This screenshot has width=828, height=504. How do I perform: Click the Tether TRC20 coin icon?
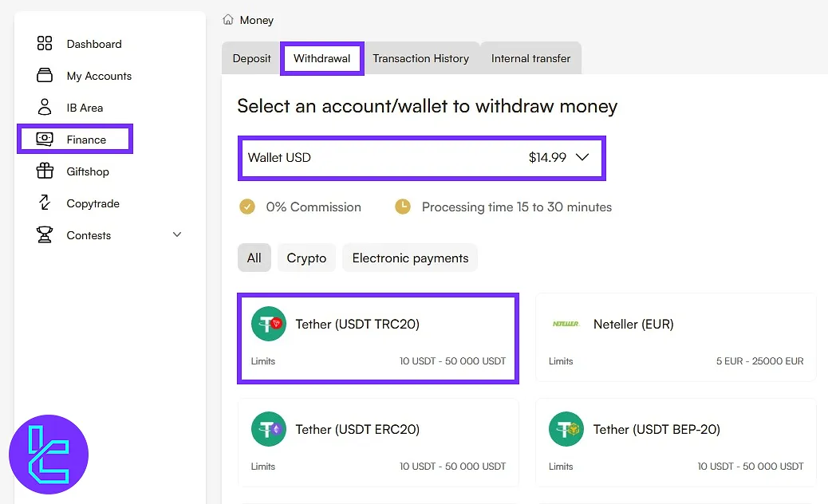click(269, 324)
